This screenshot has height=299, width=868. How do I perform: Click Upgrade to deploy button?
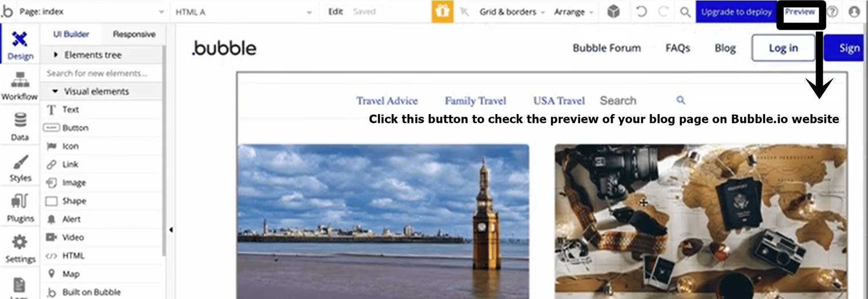(736, 11)
